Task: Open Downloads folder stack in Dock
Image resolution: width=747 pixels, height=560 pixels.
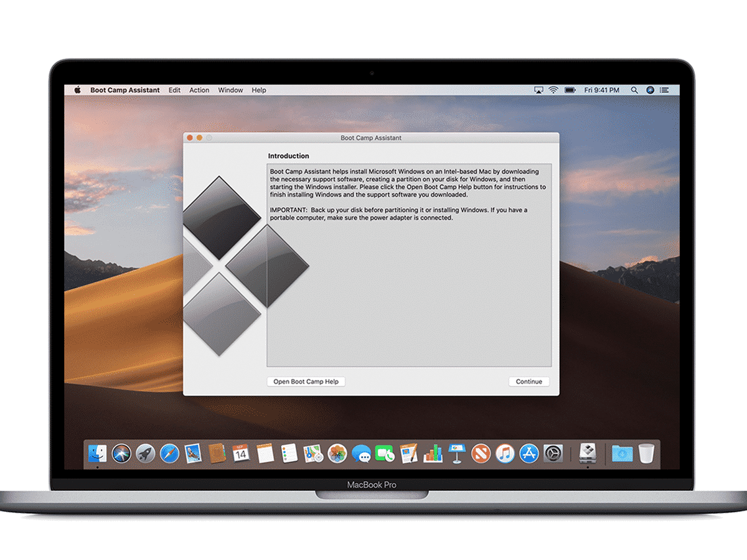Action: [x=622, y=454]
